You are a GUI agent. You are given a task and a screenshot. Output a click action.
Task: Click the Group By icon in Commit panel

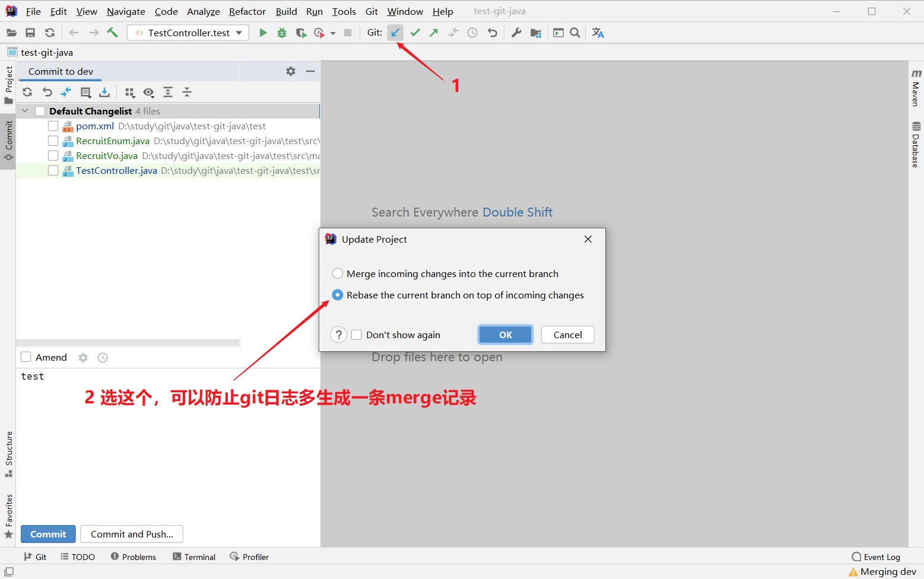[x=129, y=92]
